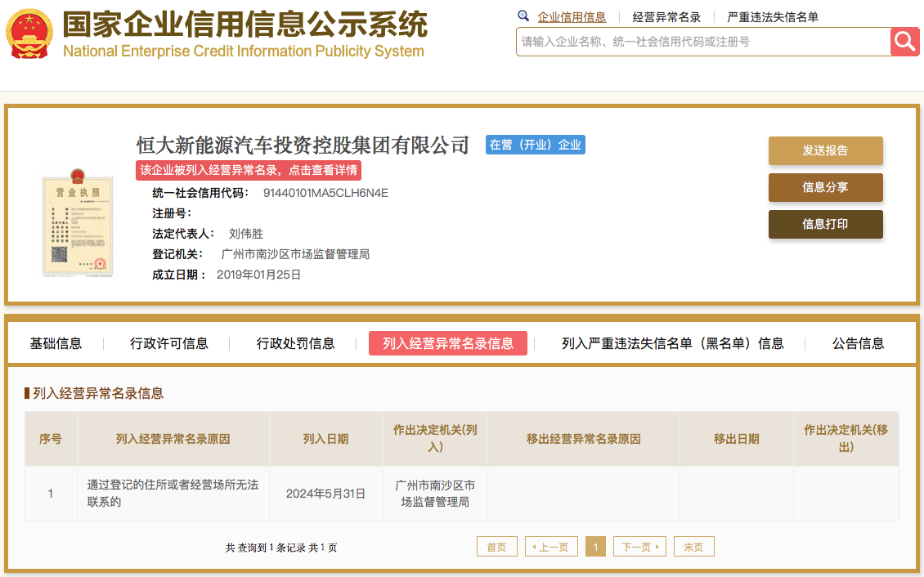Open the 列入严重违法失信名单（黑名单）信息 tab
Screen dimensions: 924x577
point(672,343)
